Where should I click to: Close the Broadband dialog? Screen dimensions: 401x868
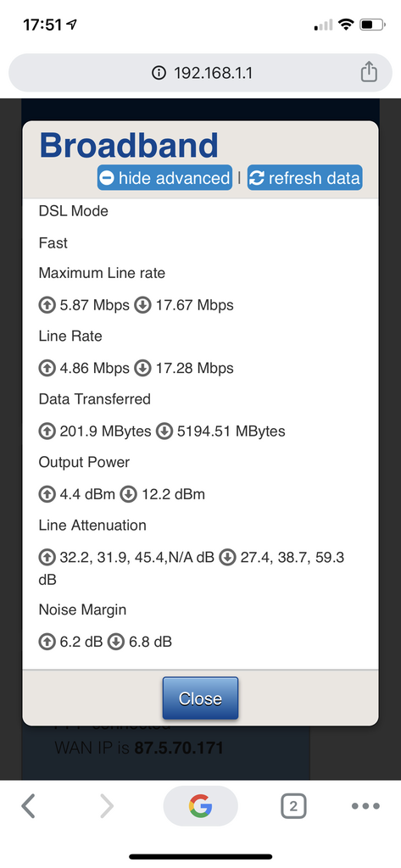click(x=200, y=698)
